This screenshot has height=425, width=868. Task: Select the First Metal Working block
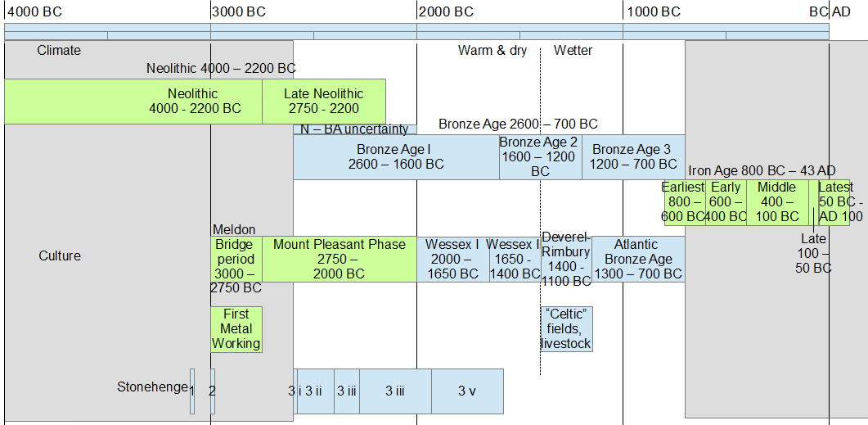tap(236, 329)
